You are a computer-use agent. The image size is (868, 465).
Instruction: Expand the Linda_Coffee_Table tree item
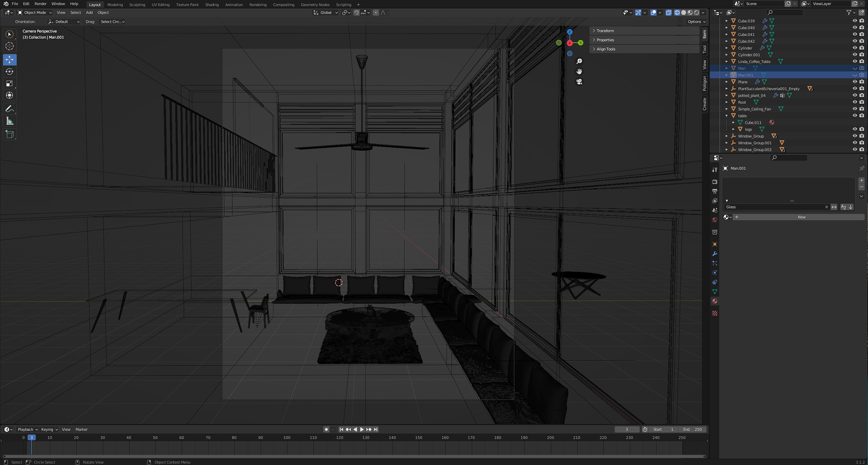tap(726, 61)
